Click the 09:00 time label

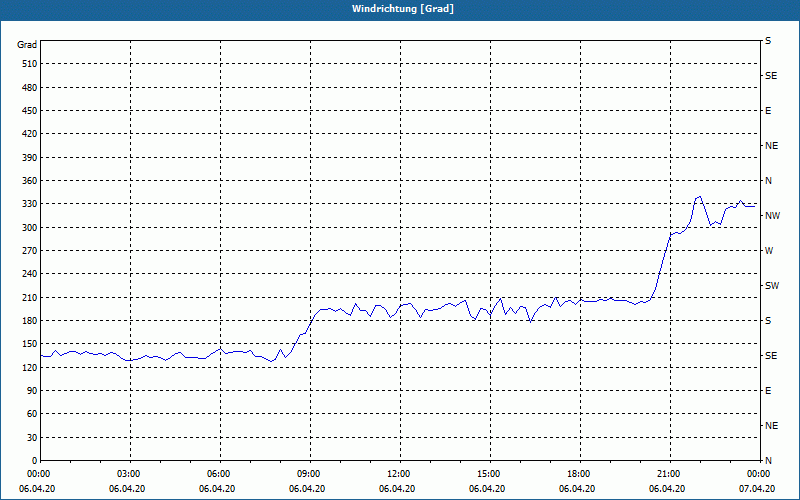(310, 474)
